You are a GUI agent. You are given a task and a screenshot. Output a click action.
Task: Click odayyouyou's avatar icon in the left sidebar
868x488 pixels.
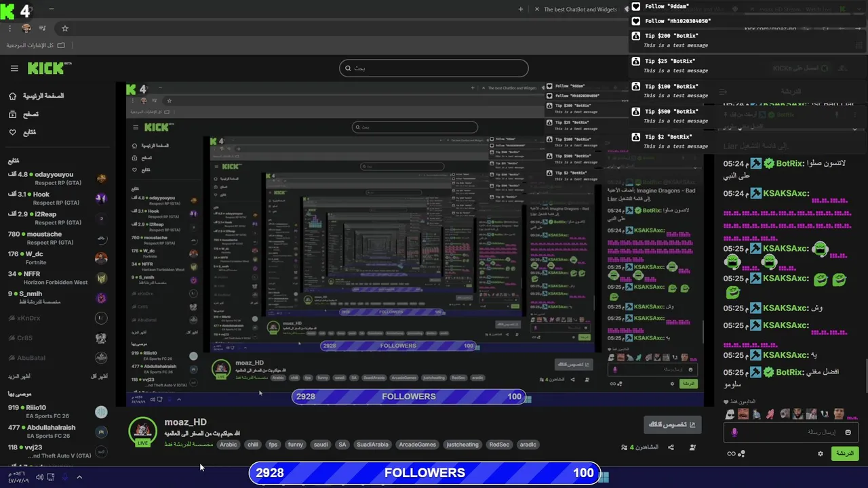tap(101, 179)
